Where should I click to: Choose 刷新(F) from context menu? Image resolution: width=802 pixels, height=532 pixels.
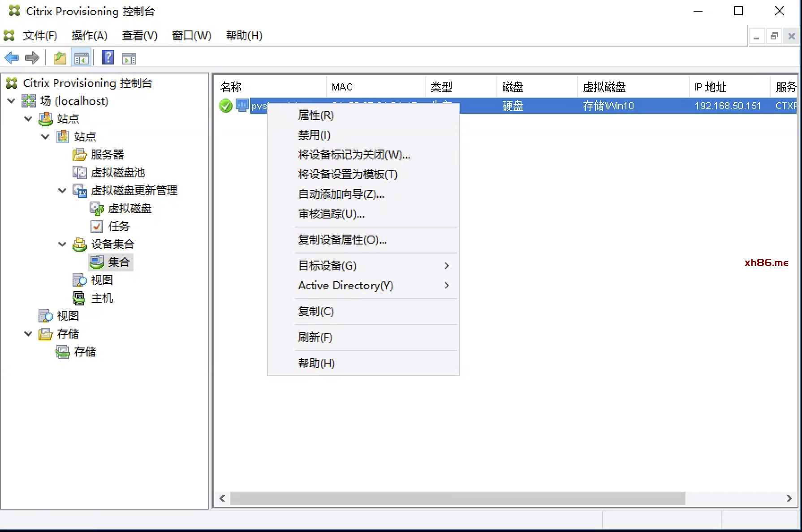[363, 337]
